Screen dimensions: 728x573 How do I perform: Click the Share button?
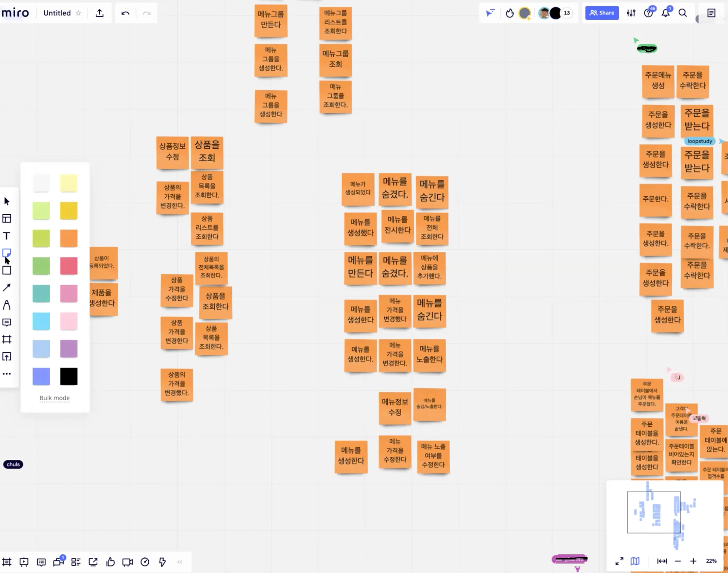(x=602, y=13)
